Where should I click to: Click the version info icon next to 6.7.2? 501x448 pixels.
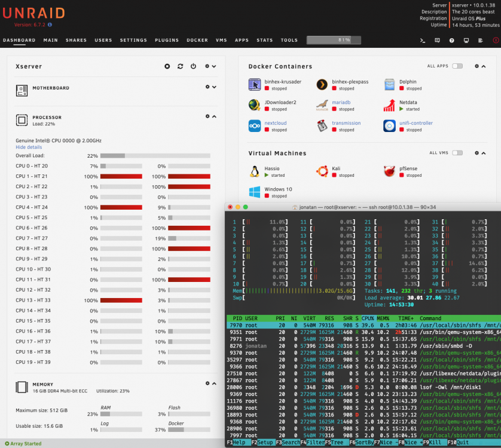[x=50, y=24]
